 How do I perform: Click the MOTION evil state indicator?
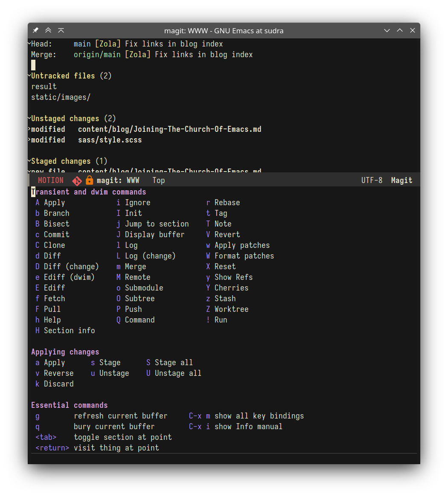(51, 180)
